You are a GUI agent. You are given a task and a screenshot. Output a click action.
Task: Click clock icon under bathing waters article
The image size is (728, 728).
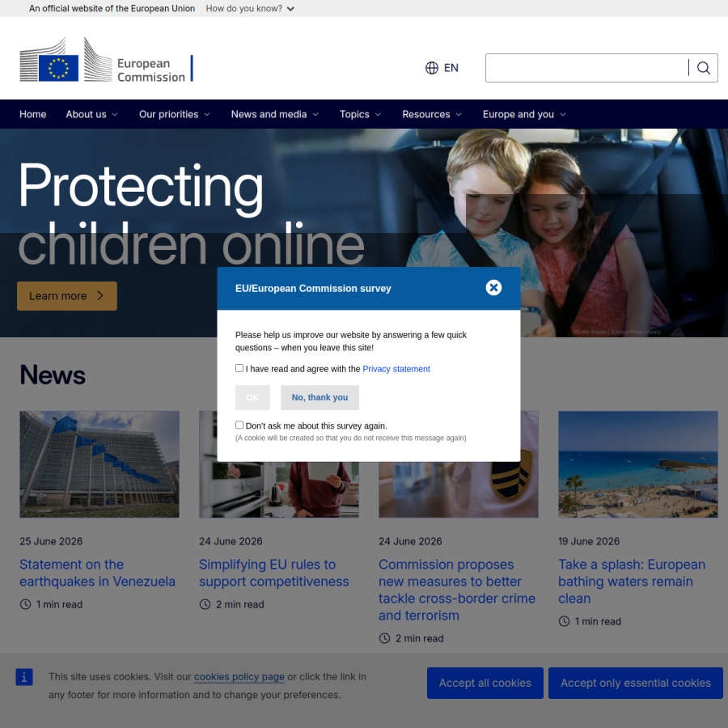point(564,621)
